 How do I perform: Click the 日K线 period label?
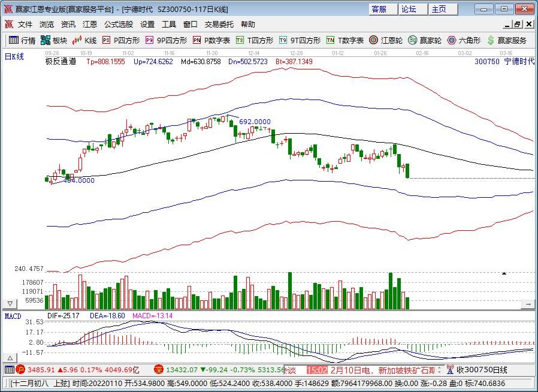(x=14, y=56)
